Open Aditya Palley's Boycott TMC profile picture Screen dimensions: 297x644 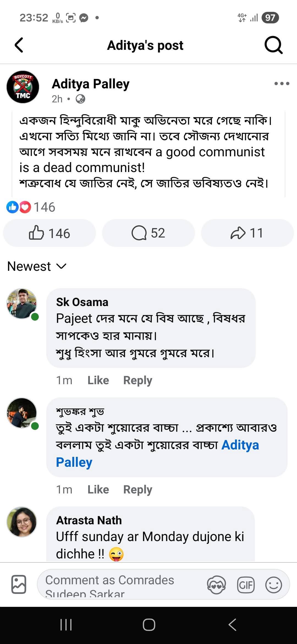pos(23,87)
